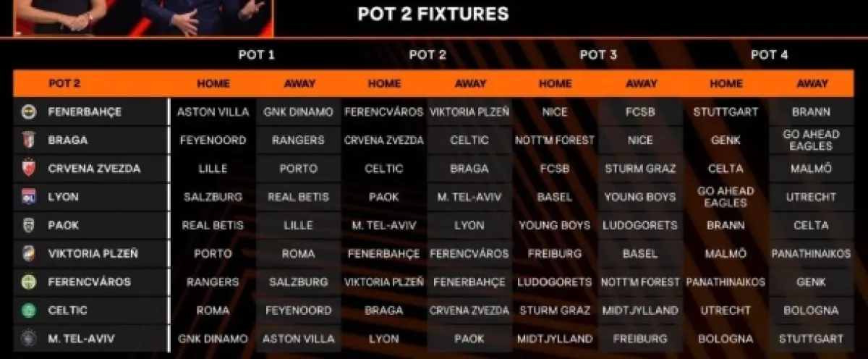The height and width of the screenshot is (359, 868).
Task: Click the Crvena Zvezda club crest
Action: (29, 169)
